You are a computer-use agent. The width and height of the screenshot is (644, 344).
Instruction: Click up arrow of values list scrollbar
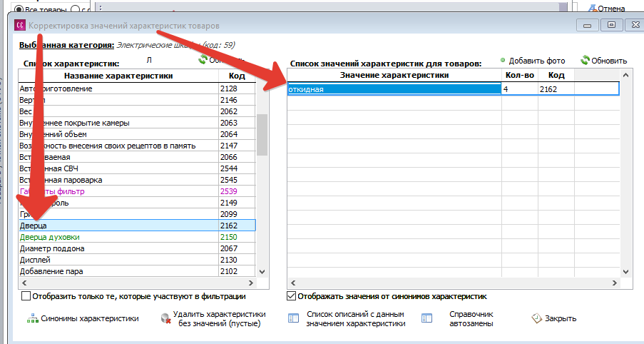(625, 75)
